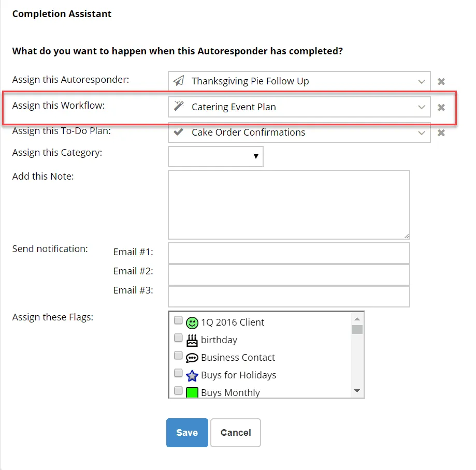Click the magic wand workflow icon
The image size is (476, 470).
pos(179,106)
